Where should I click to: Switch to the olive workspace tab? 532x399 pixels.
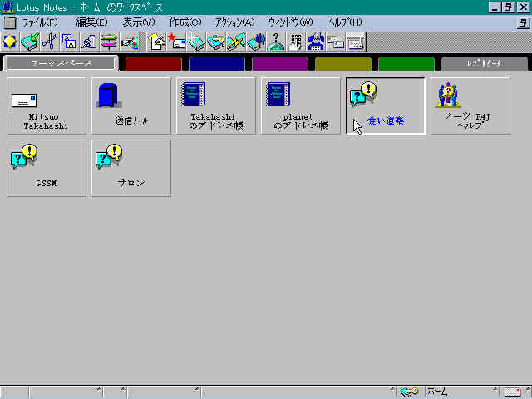(343, 64)
